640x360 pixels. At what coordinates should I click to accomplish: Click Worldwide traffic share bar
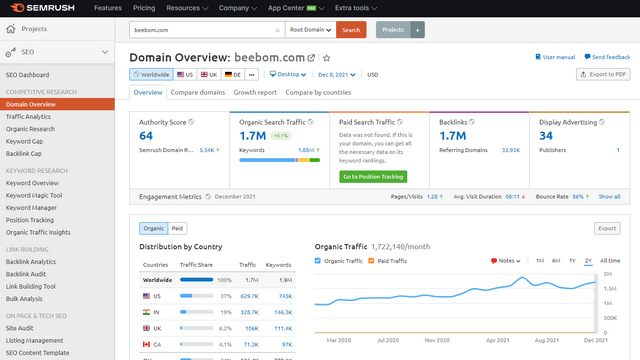pos(196,280)
